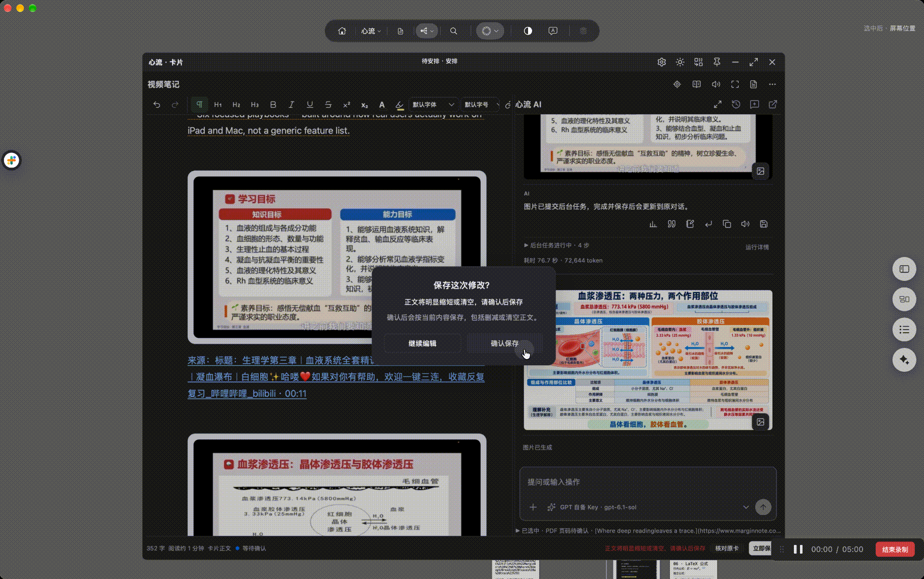The width and height of the screenshot is (924, 579).
Task: Select the paragraph style button
Action: [199, 105]
